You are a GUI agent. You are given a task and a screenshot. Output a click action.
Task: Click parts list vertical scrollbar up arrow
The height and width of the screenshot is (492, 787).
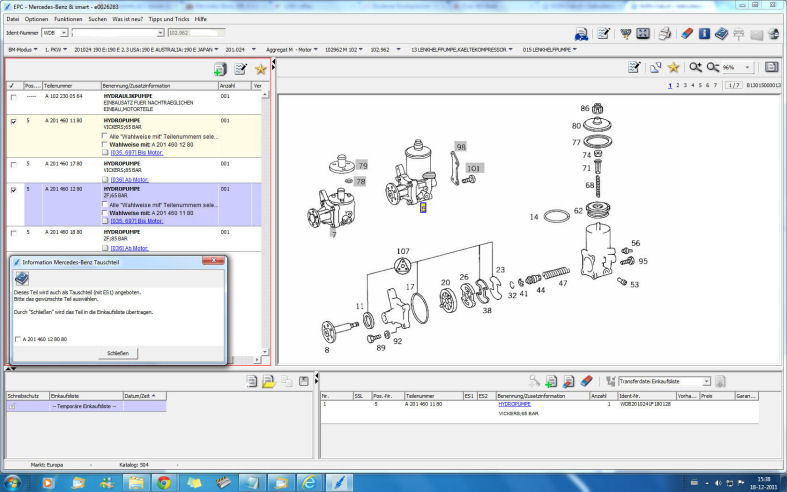tap(265, 95)
